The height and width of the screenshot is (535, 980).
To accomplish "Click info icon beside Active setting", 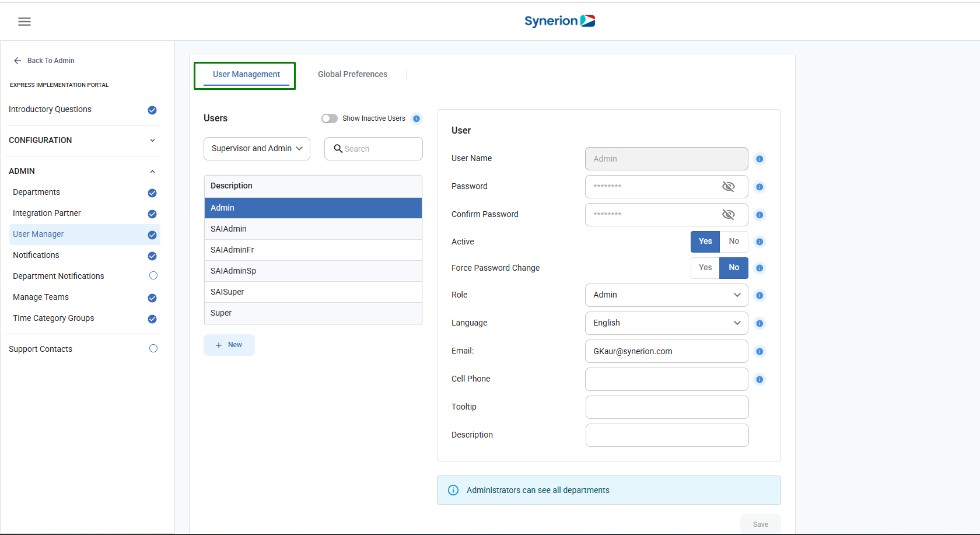I will point(759,242).
